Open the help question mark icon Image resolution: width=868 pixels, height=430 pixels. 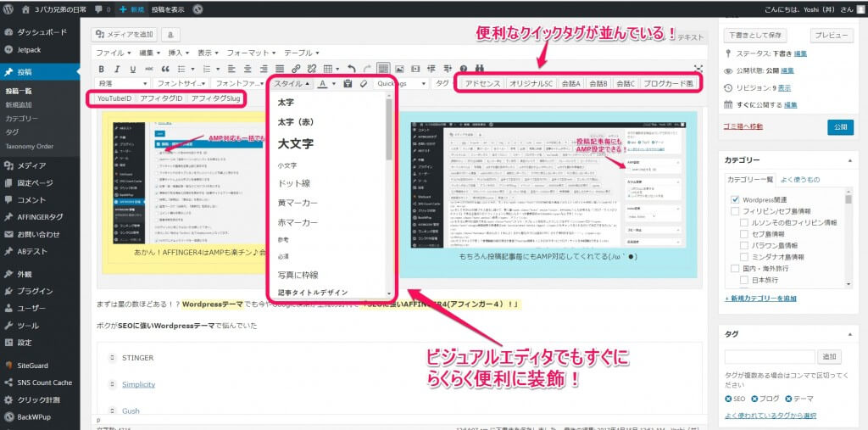coord(464,70)
